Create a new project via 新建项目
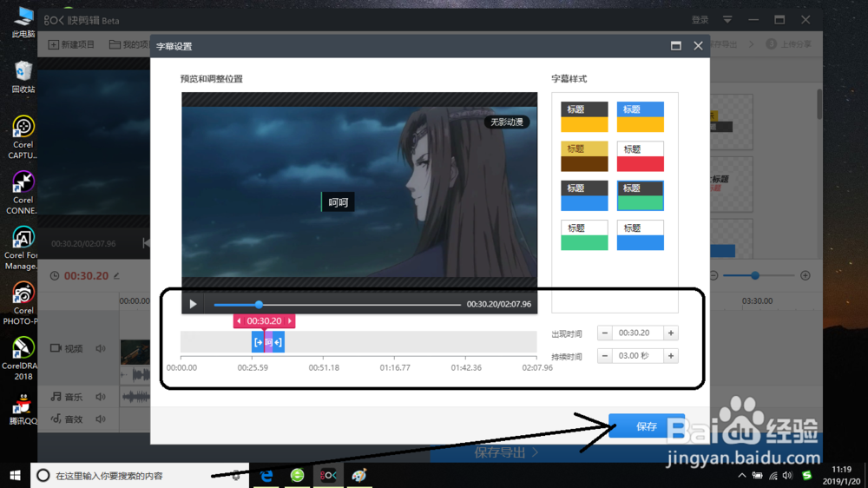 [71, 44]
